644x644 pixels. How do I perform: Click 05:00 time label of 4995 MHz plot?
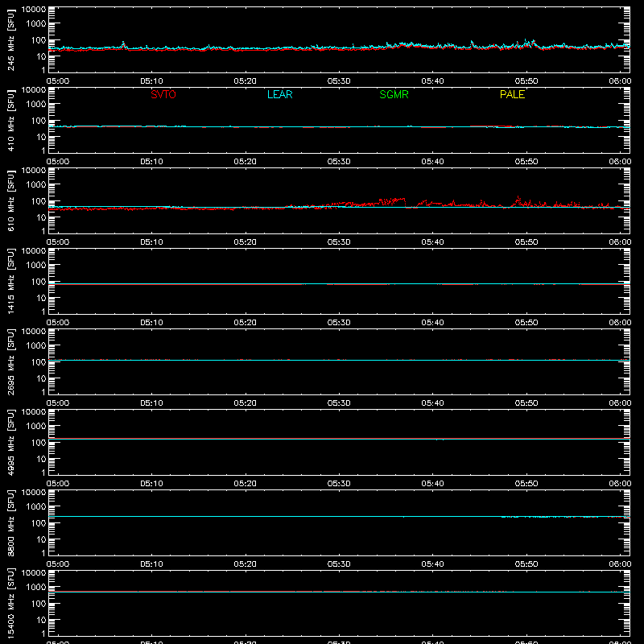tap(58, 484)
